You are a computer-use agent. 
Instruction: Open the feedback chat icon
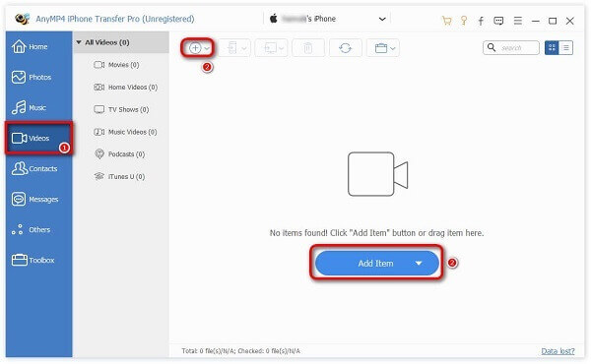tap(498, 21)
